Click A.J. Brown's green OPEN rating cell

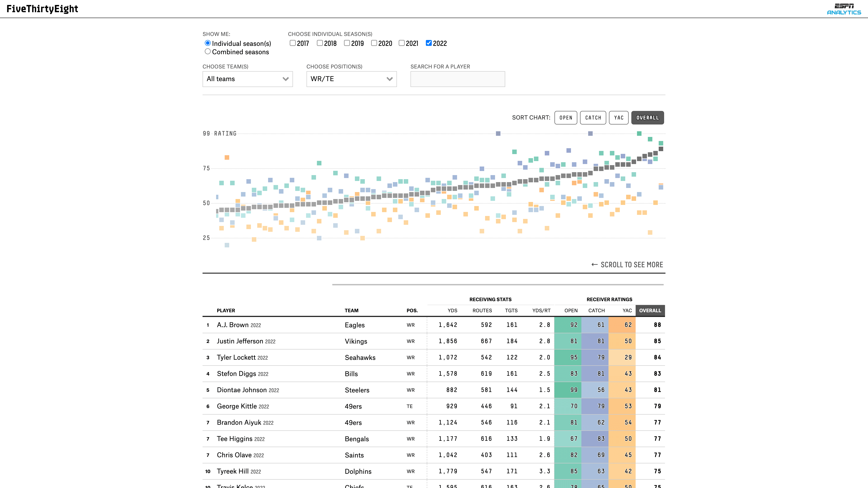click(x=568, y=325)
